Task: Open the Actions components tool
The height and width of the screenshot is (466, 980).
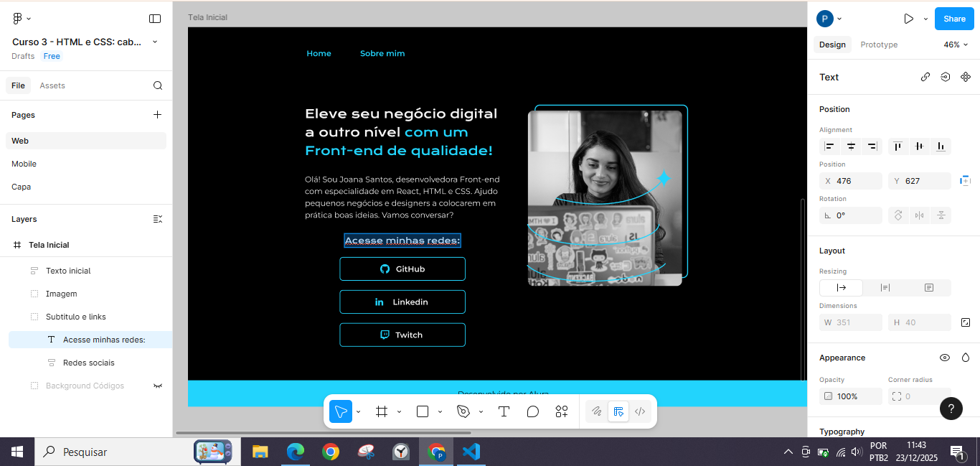Action: [562, 411]
